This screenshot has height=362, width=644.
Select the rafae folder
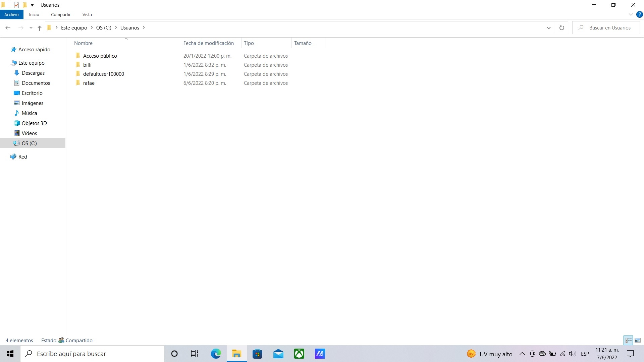click(89, 83)
